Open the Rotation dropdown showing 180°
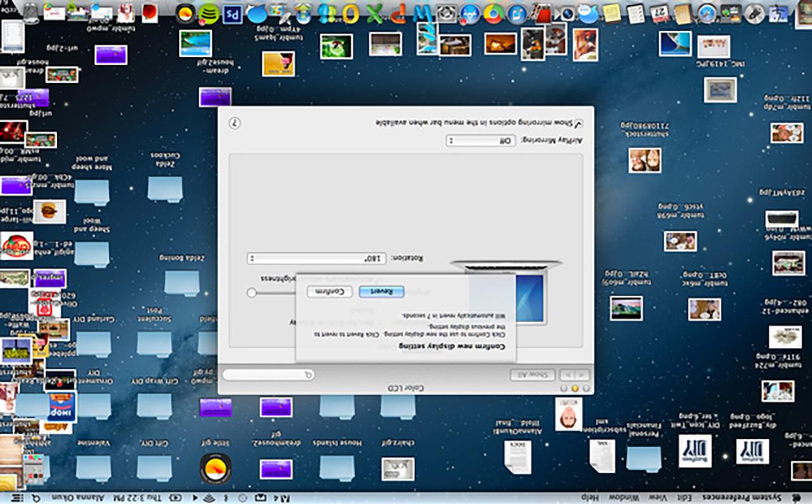The width and height of the screenshot is (812, 504). 317,259
